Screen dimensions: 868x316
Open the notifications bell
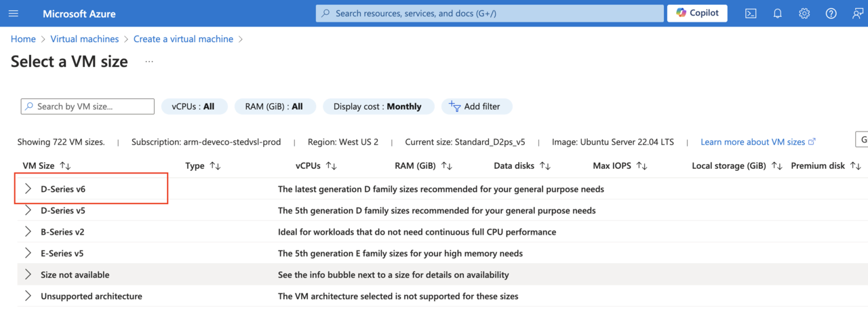[778, 14]
